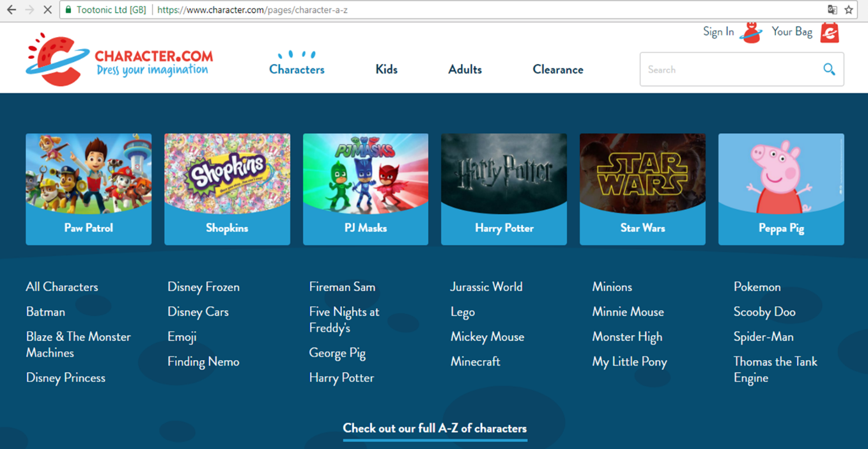Open the PJ Masks card
The image size is (868, 449).
(x=366, y=189)
